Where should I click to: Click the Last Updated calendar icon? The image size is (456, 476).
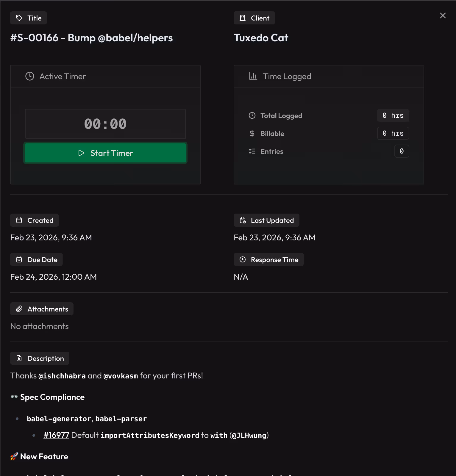243,220
